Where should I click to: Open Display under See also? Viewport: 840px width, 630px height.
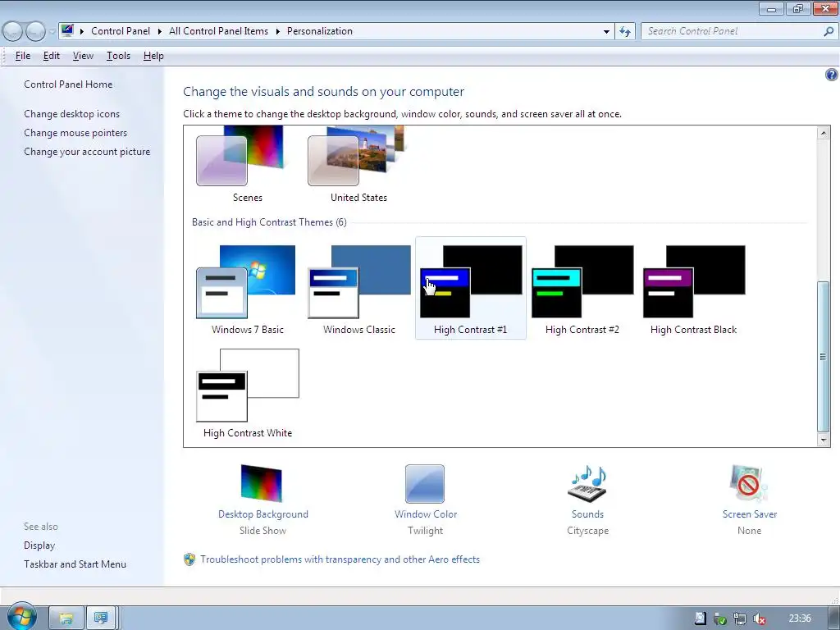point(39,546)
